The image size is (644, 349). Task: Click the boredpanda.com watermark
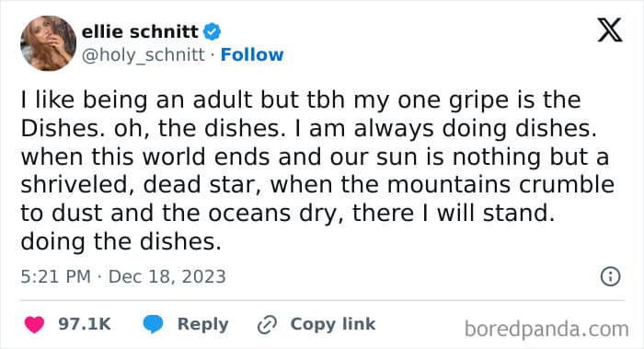546,330
